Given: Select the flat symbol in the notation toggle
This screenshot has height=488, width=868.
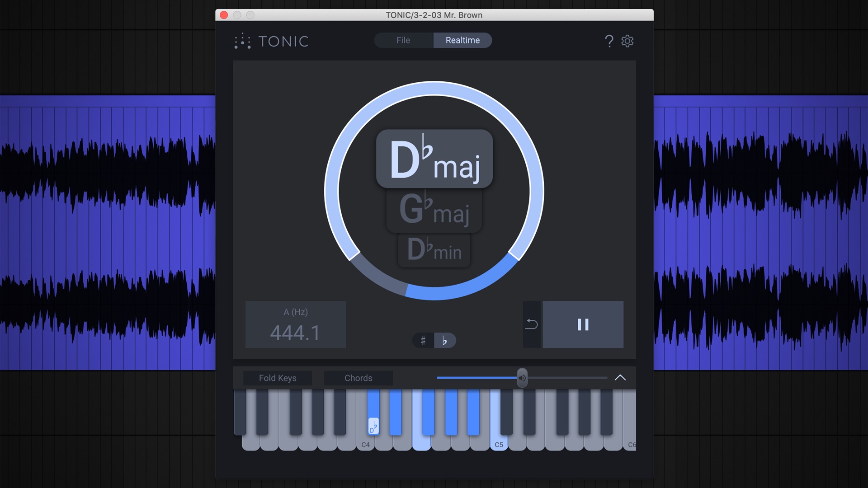Looking at the screenshot, I should pyautogui.click(x=445, y=341).
